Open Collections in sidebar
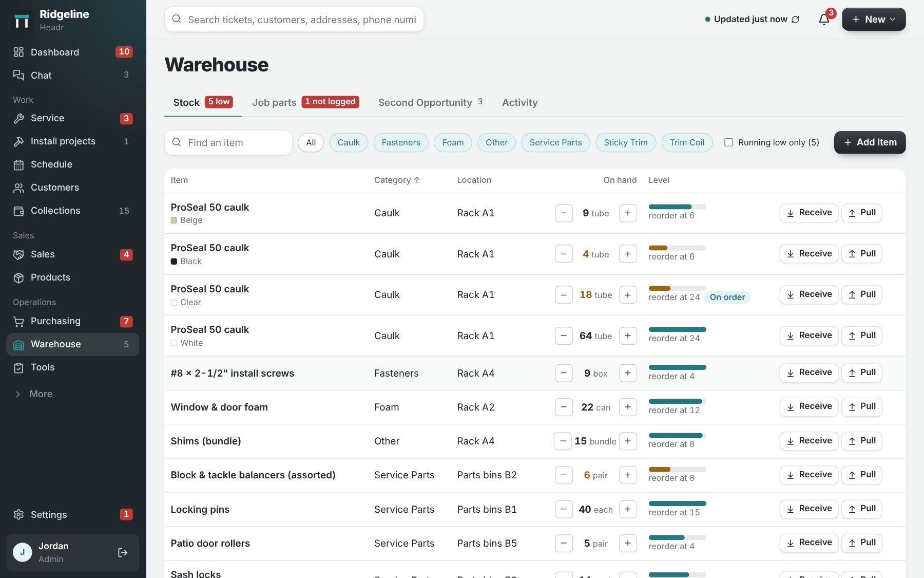This screenshot has width=924, height=578. 72,211
